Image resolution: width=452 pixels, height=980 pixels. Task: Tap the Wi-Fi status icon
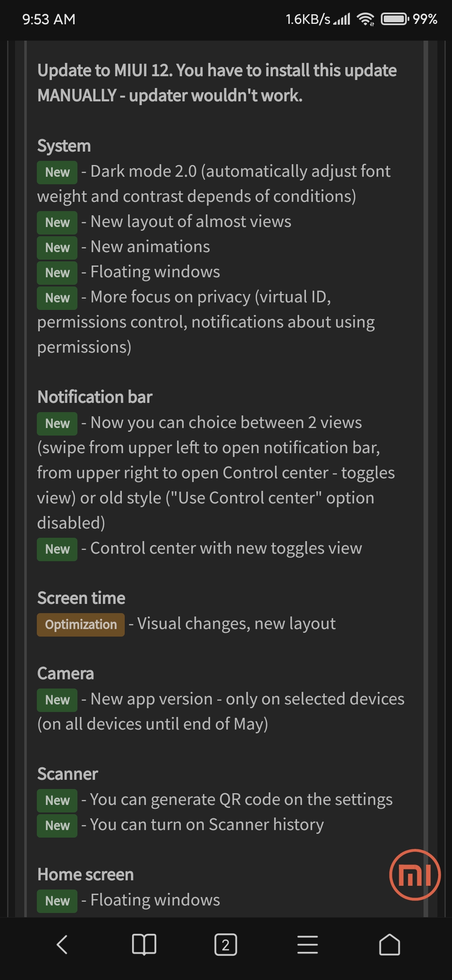[365, 19]
